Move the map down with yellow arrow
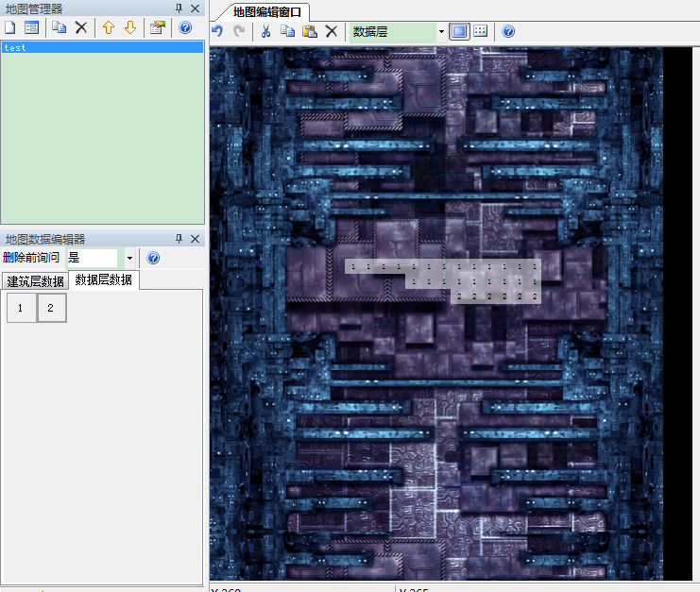 tap(130, 27)
